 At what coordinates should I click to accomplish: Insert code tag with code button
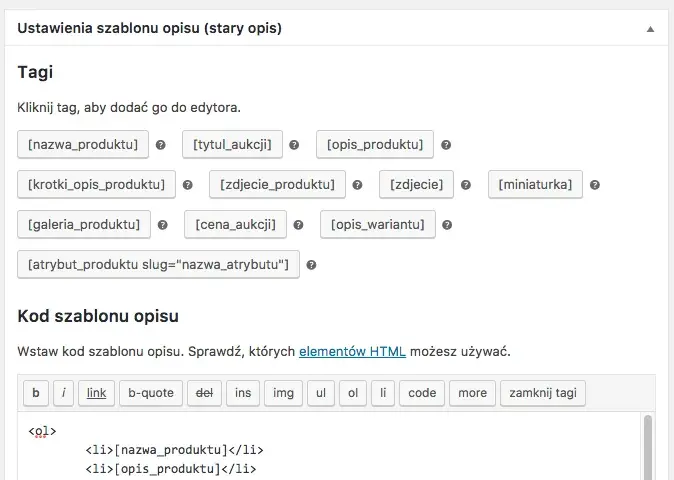point(422,393)
